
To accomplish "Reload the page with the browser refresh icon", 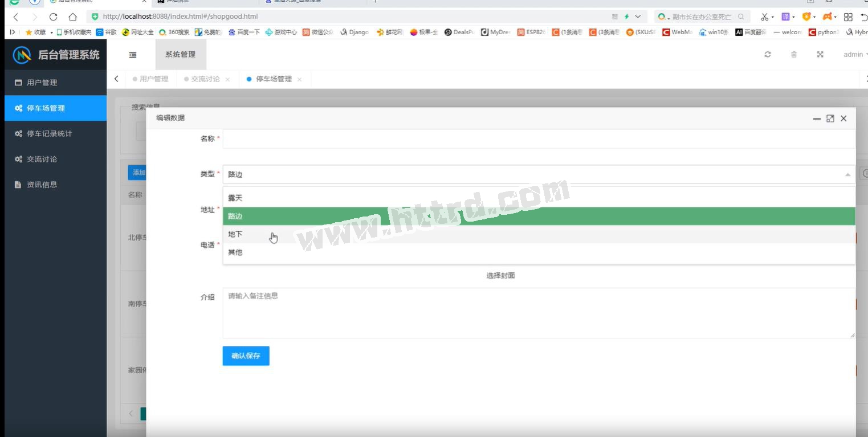I will point(54,17).
